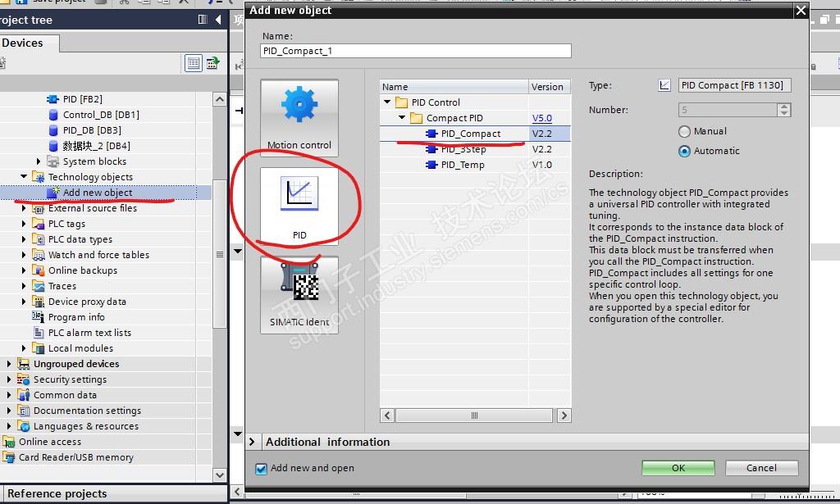This screenshot has height=504, width=840.
Task: Select the PID technology object category
Action: click(299, 206)
